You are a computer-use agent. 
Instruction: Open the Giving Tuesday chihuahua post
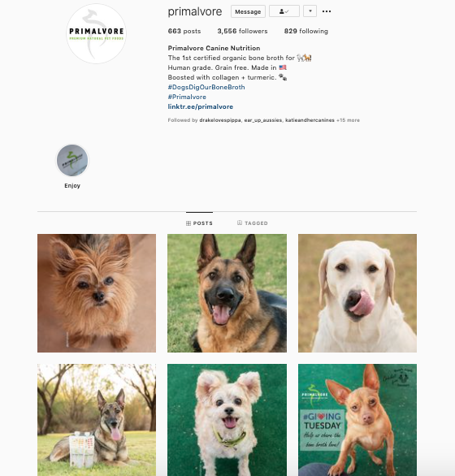[357, 420]
